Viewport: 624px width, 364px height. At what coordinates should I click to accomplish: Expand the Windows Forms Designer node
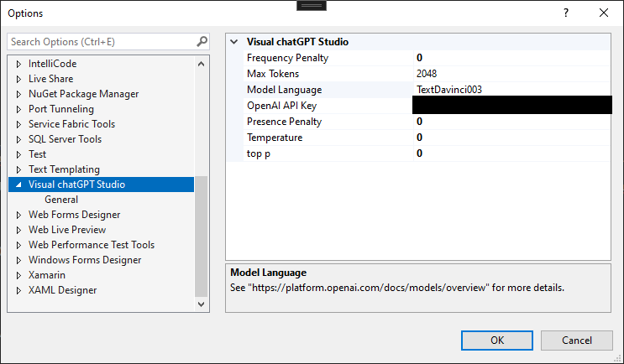pyautogui.click(x=18, y=260)
